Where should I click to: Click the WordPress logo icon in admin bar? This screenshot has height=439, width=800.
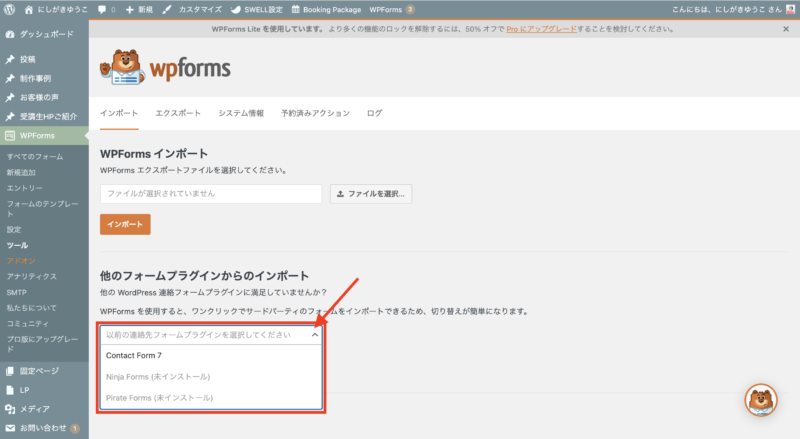[9, 9]
